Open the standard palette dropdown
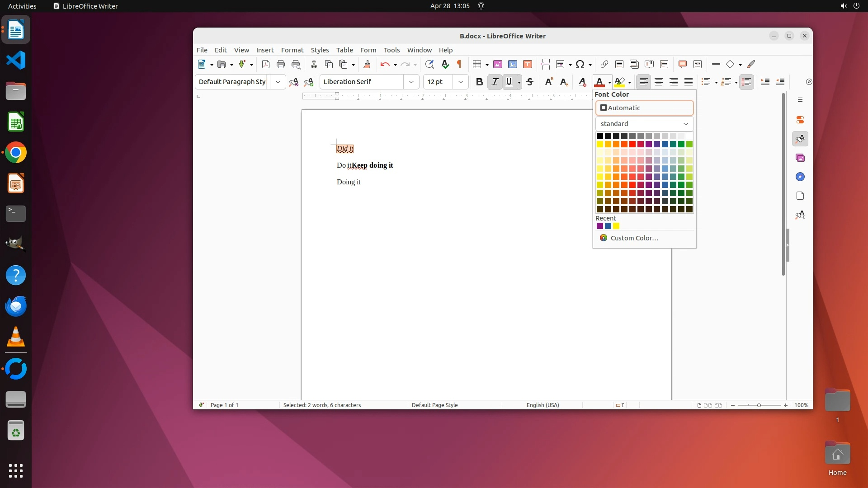Image resolution: width=868 pixels, height=488 pixels. [x=644, y=124]
